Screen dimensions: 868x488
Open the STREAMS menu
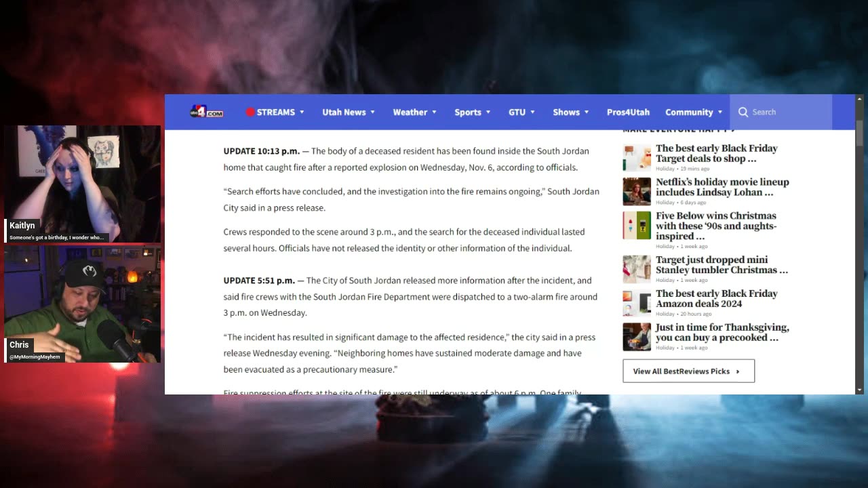[x=275, y=112]
